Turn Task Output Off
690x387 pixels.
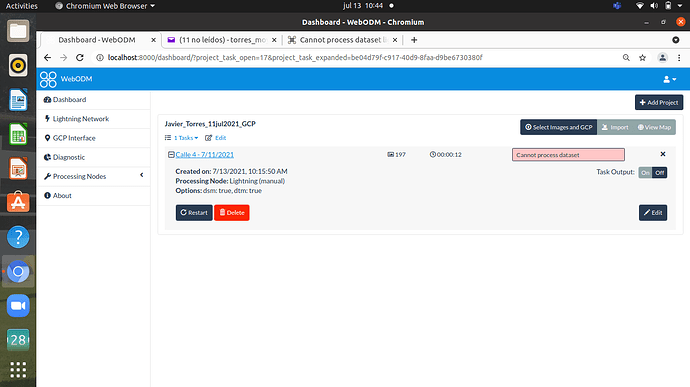(x=660, y=173)
